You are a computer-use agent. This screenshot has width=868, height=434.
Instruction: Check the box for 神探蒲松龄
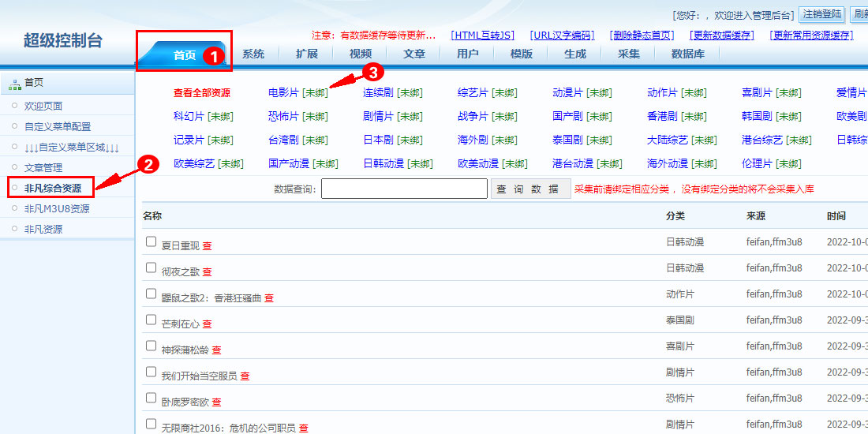pyautogui.click(x=152, y=346)
